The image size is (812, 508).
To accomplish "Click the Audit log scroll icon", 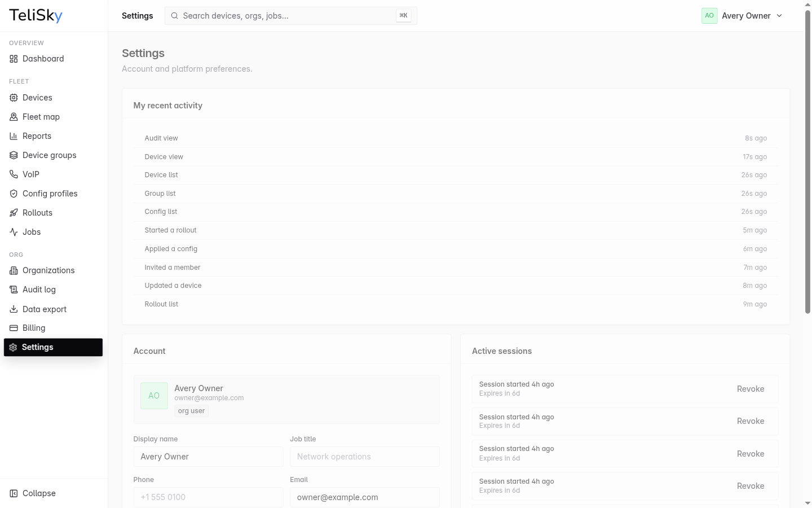I will click(14, 290).
